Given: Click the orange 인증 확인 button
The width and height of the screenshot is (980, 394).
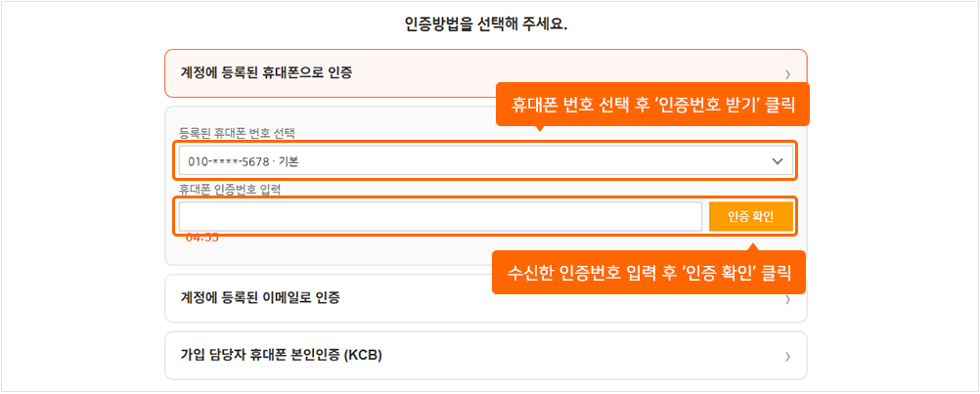Looking at the screenshot, I should [x=750, y=217].
